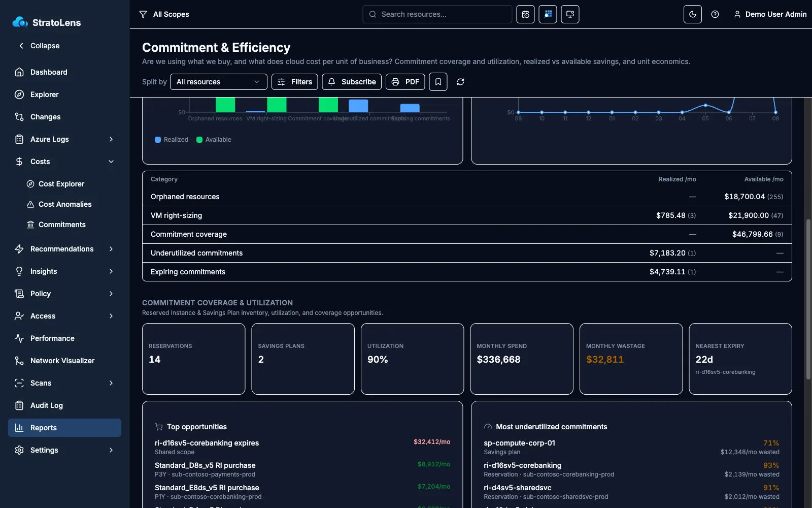The image size is (812, 508).
Task: Click the bookmark save view icon
Action: pyautogui.click(x=438, y=82)
